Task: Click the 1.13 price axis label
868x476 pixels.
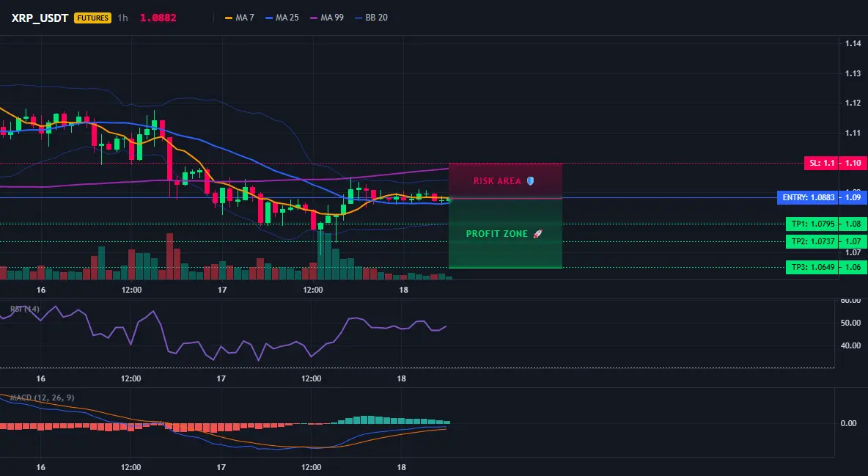Action: coord(853,73)
